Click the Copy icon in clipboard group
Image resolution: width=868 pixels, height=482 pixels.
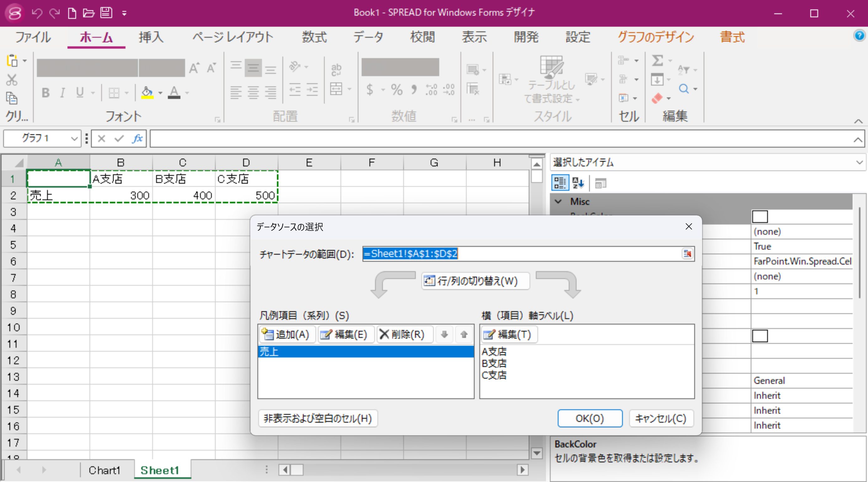pyautogui.click(x=12, y=98)
